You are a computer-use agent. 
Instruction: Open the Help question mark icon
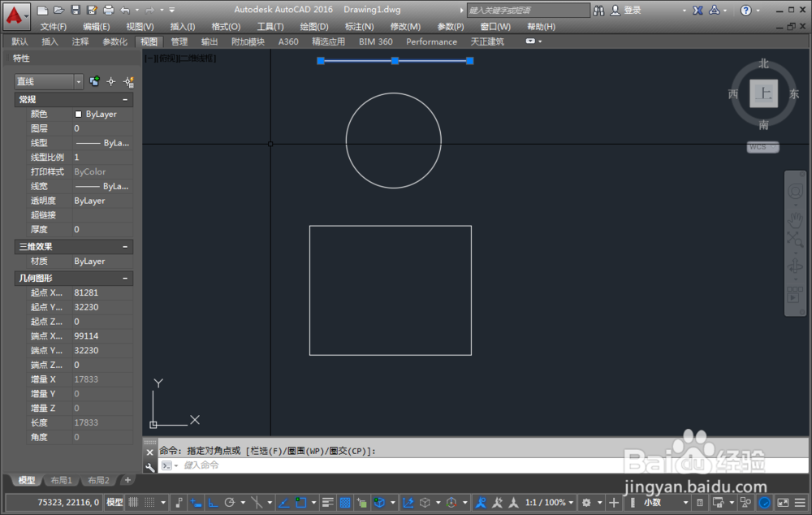tap(745, 11)
